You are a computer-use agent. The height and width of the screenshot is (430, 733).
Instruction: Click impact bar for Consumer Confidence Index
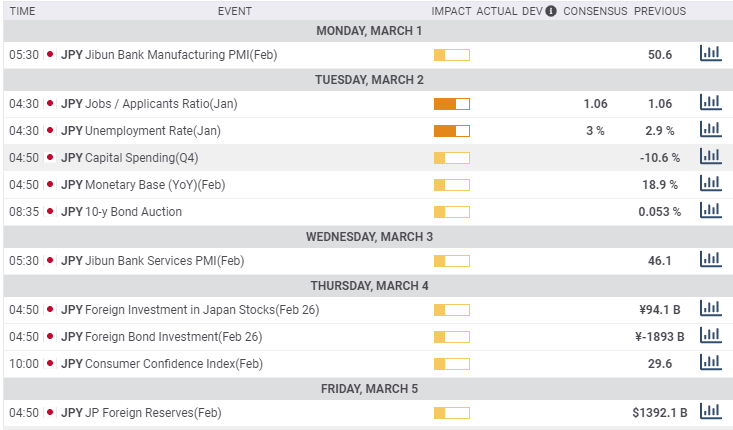pos(452,363)
